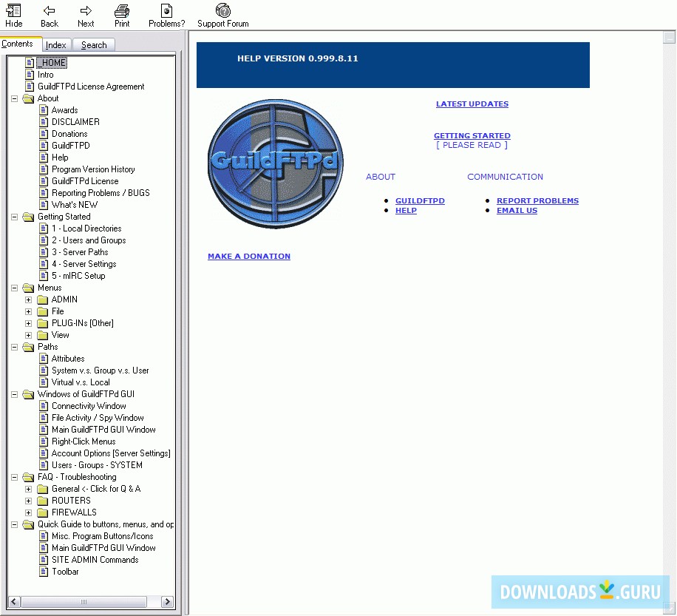Image resolution: width=677 pixels, height=616 pixels.
Task: Switch to the Index tab
Action: [x=56, y=45]
